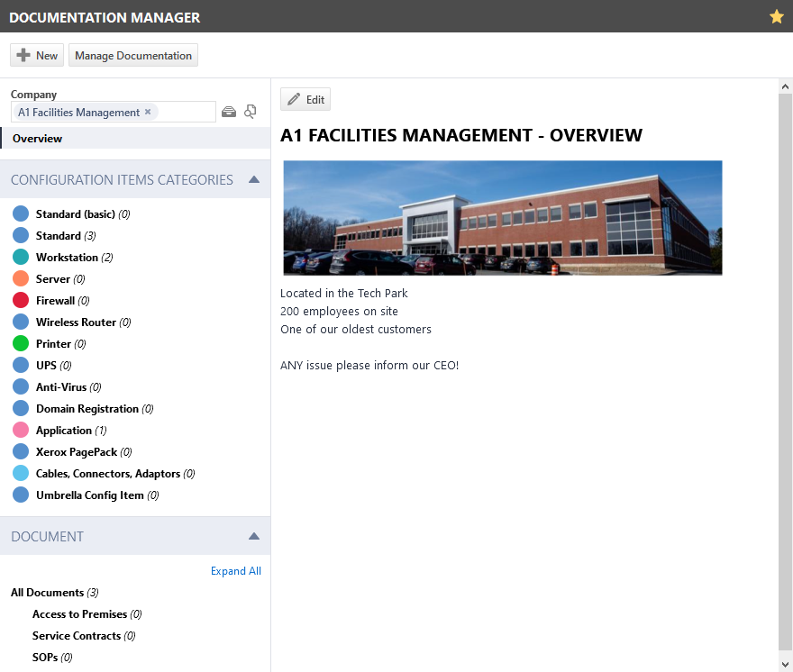
Task: Collapse Configuration Items Categories section
Action: point(254,179)
